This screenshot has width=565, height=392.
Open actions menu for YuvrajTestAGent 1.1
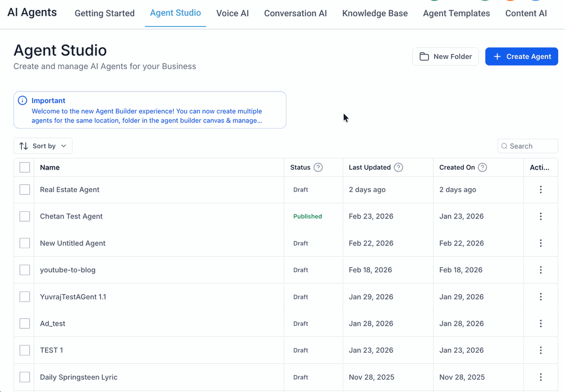[540, 297]
